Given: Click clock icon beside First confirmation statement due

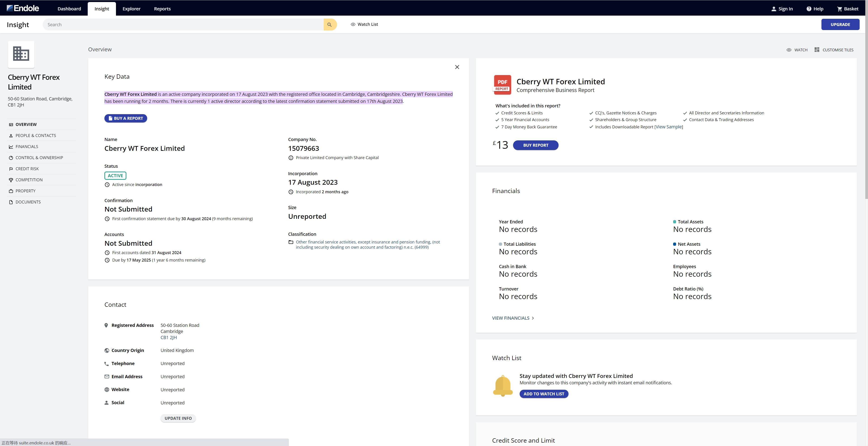Looking at the screenshot, I should click(107, 219).
